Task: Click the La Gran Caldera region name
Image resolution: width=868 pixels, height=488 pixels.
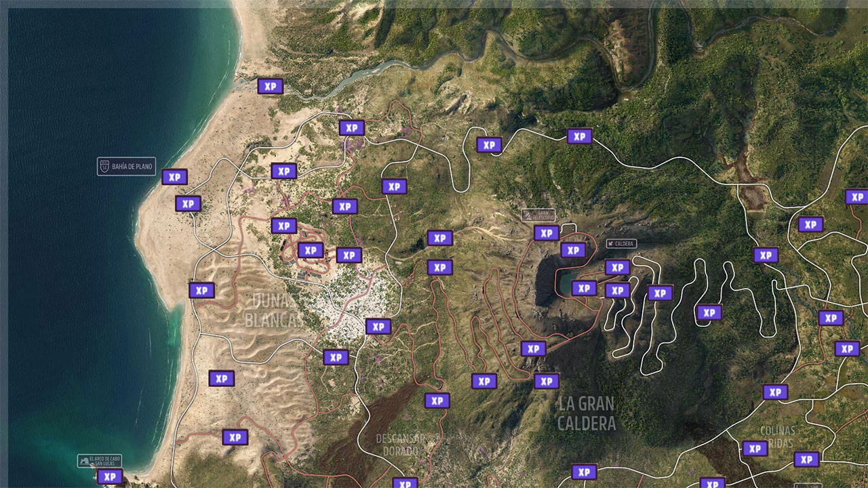Action: click(587, 413)
